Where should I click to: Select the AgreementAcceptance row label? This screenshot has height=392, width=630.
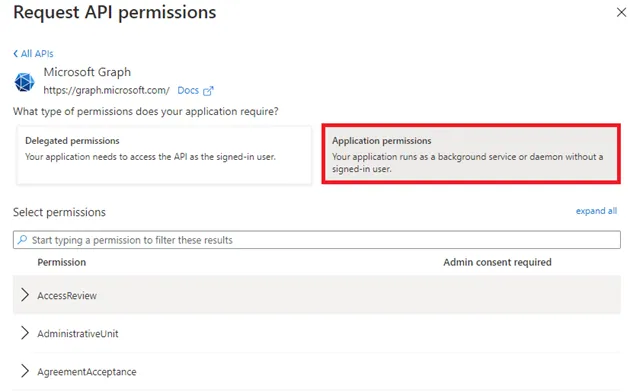[x=87, y=372]
